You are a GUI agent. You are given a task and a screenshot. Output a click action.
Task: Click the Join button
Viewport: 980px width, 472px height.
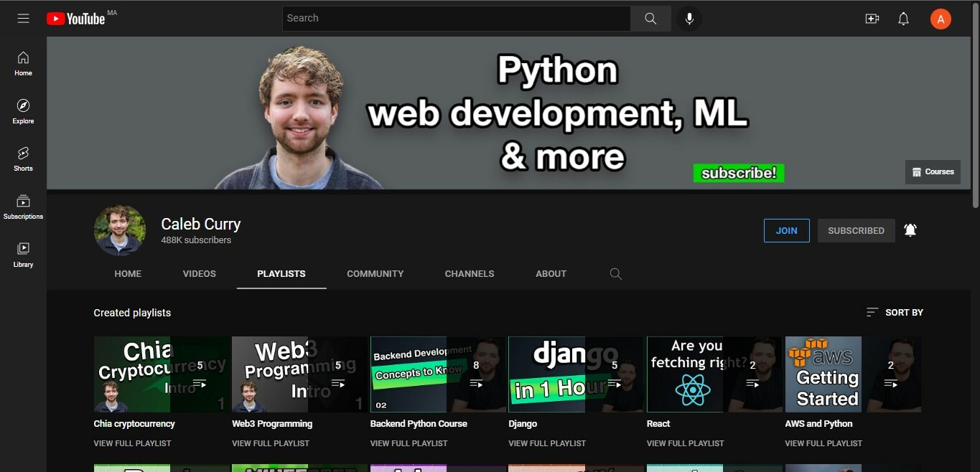[787, 230]
